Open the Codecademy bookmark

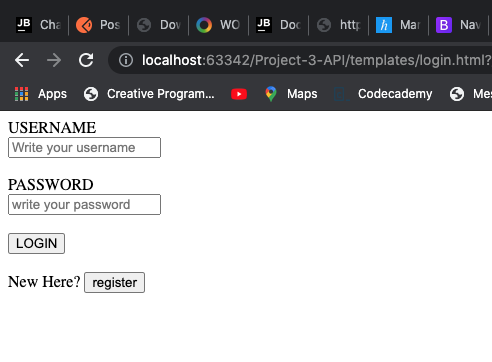[384, 94]
